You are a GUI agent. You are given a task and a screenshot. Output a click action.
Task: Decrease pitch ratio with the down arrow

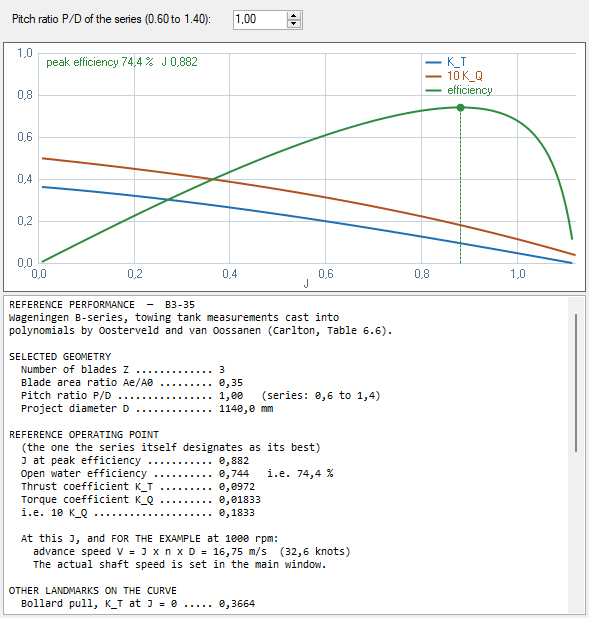coord(294,24)
